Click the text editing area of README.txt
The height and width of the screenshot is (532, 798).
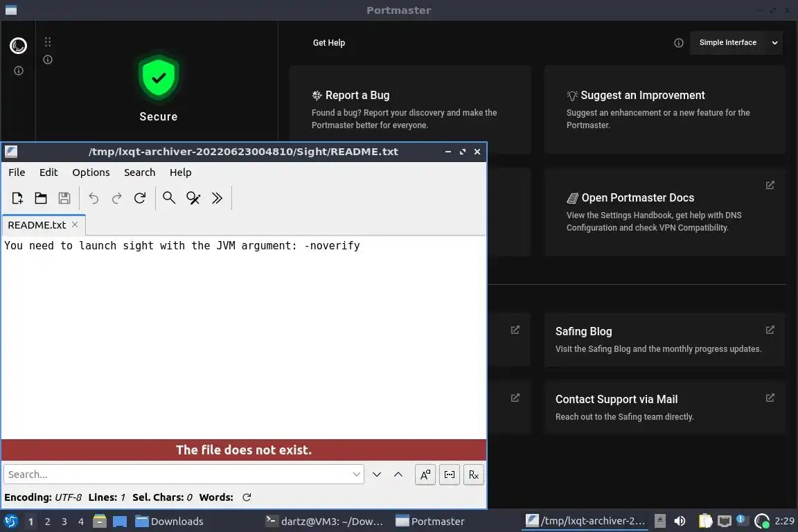click(244, 337)
